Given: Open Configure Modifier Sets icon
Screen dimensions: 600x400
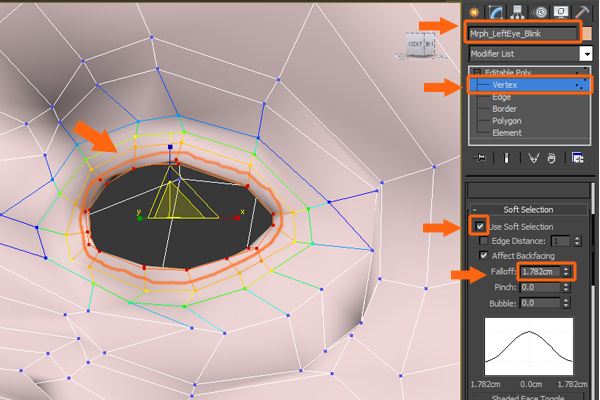Looking at the screenshot, I should point(577,158).
